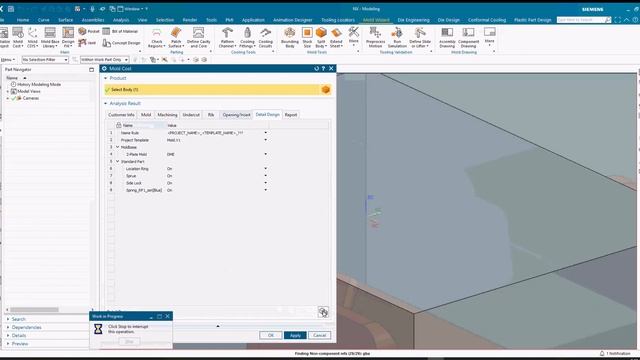The image size is (640, 360).
Task: Click the Preprocess Motion tool
Action: [x=376, y=37]
